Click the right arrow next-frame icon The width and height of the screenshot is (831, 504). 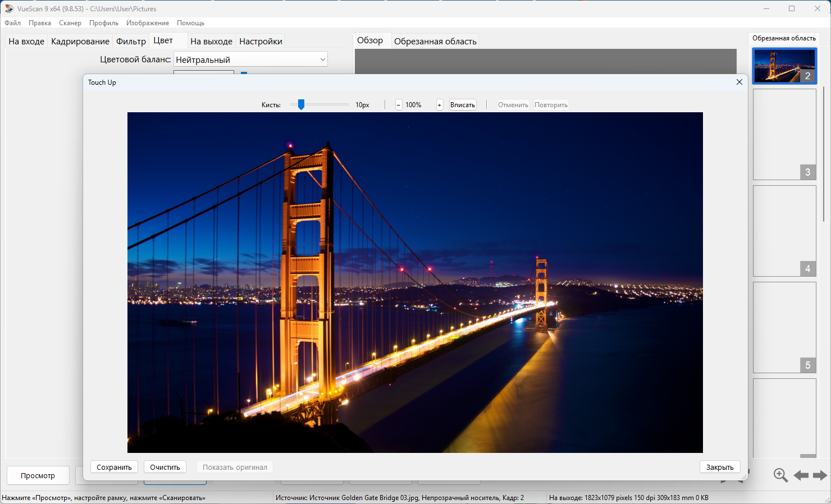(820, 475)
